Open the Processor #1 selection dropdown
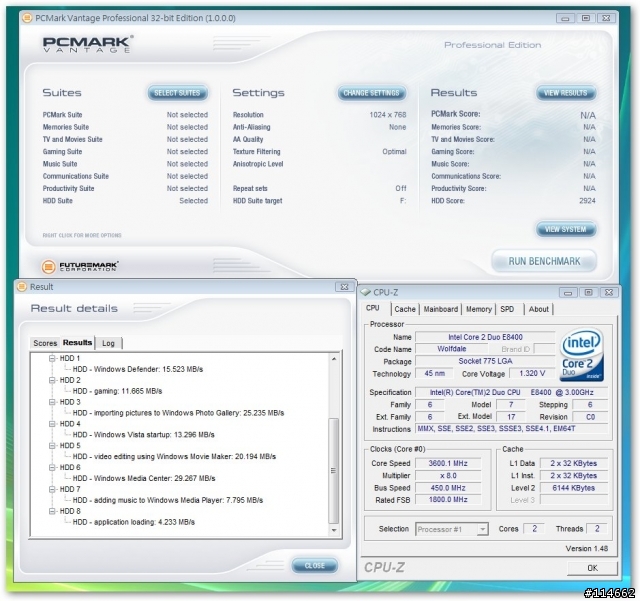The height and width of the screenshot is (601, 640). (482, 529)
